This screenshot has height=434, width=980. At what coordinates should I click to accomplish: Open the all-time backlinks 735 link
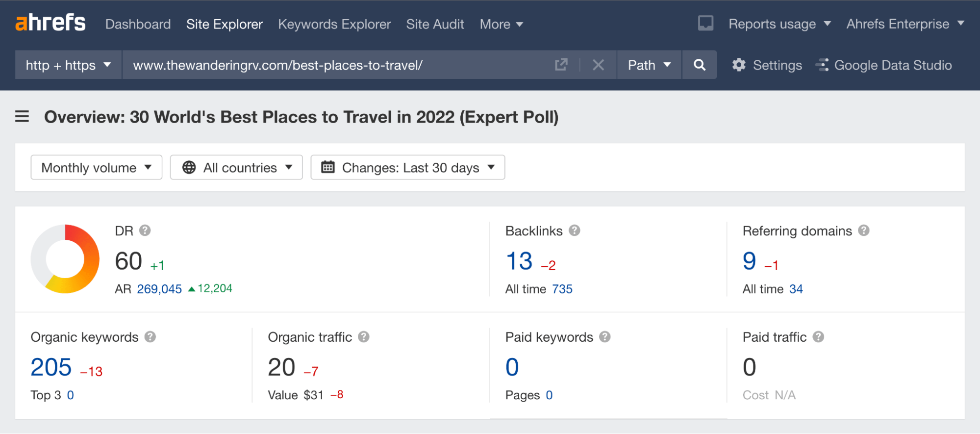[x=562, y=289]
